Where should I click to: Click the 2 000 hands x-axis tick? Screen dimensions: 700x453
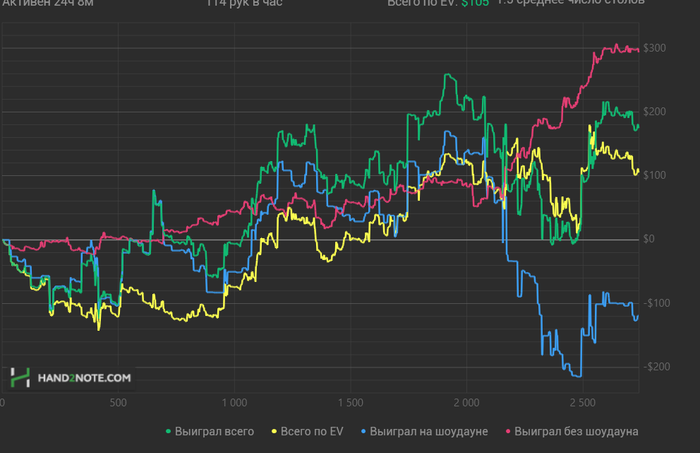(x=467, y=403)
